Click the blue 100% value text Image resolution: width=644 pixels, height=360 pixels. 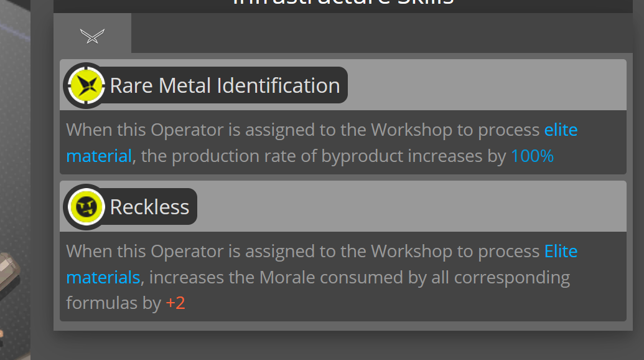click(x=532, y=156)
